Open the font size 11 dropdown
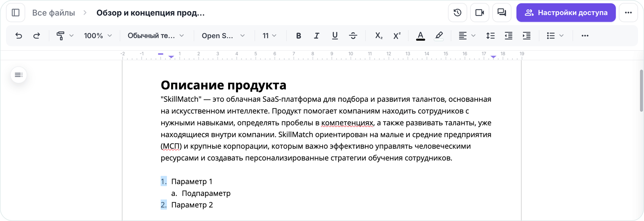Image resolution: width=644 pixels, height=221 pixels. coord(269,36)
